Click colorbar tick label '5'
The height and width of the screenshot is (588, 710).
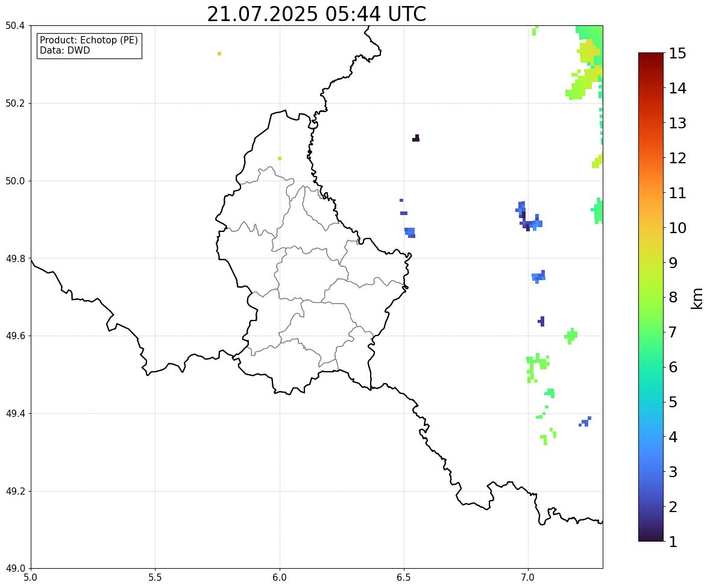coord(673,401)
